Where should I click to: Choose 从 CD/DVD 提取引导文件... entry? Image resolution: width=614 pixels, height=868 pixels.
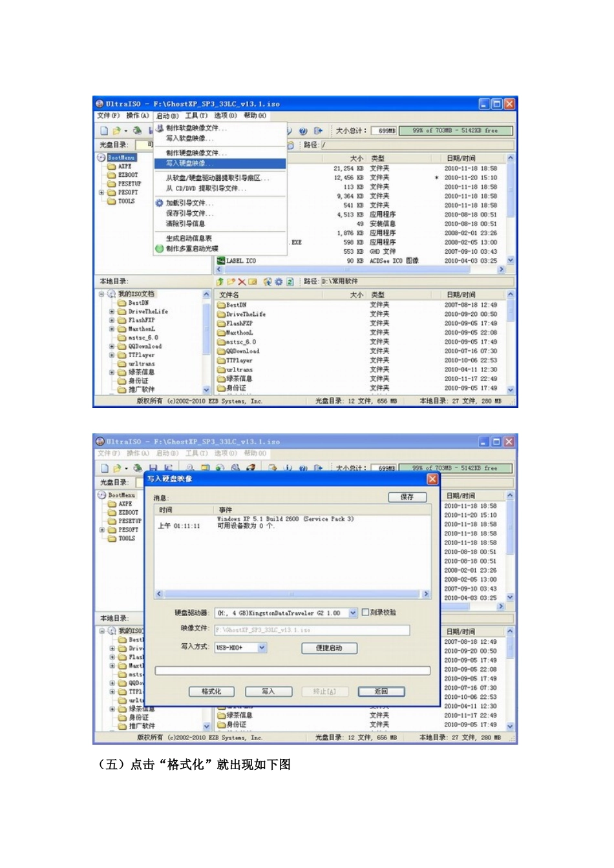(220, 188)
